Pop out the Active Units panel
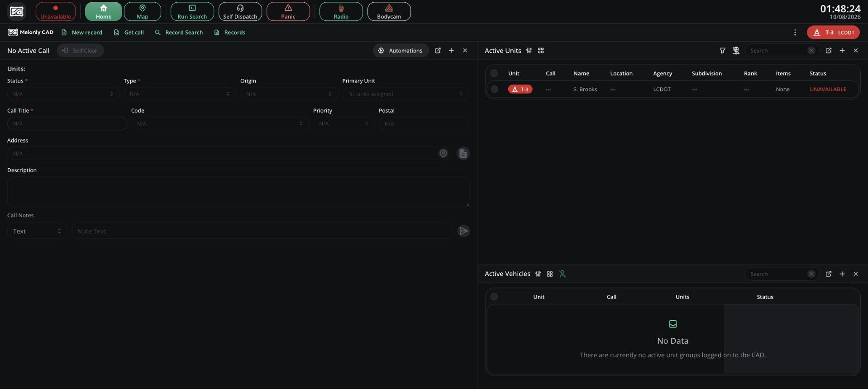868x389 pixels. pos(829,51)
